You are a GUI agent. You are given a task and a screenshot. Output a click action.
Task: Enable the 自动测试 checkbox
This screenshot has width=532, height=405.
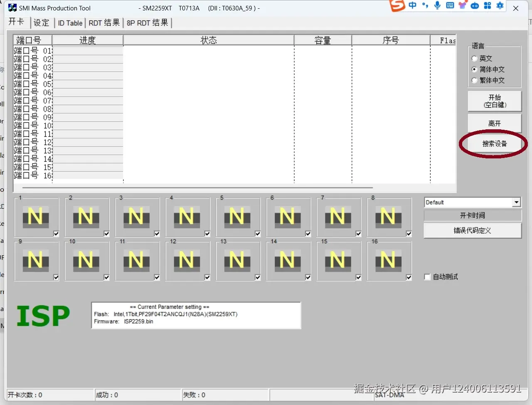[x=427, y=277]
